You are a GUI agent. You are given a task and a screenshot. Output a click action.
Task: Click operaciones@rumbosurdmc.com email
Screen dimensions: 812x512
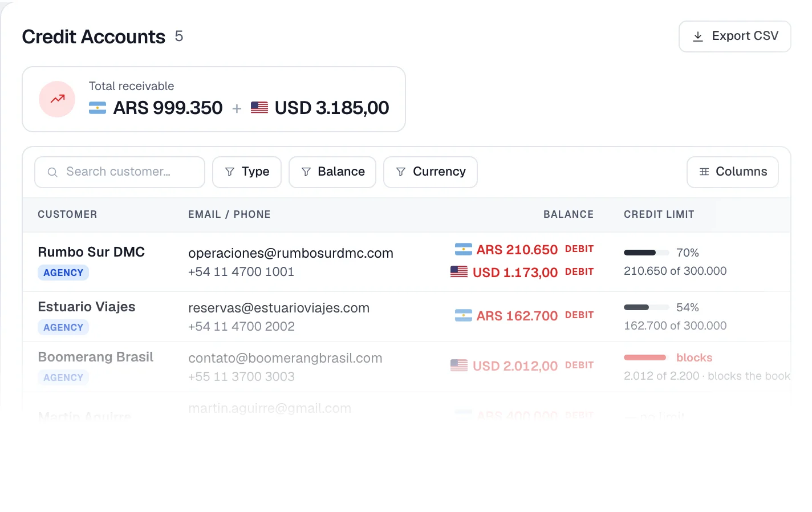click(291, 253)
